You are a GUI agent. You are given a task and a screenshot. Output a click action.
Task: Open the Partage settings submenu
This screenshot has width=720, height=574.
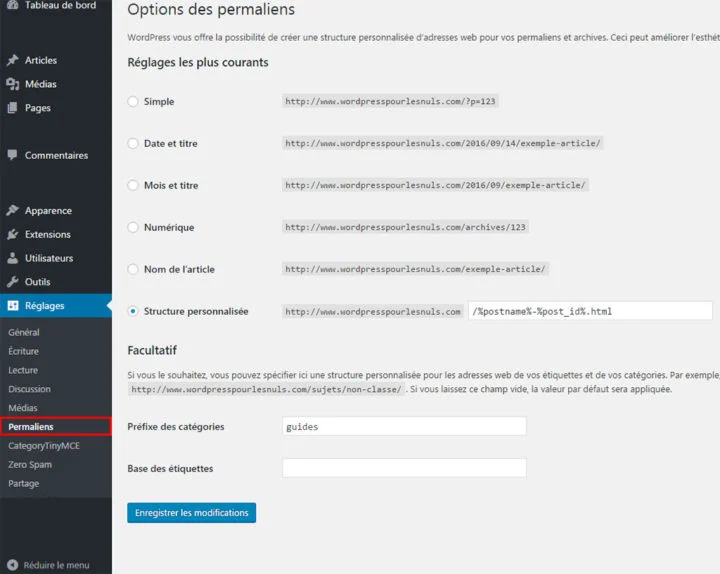(x=23, y=484)
